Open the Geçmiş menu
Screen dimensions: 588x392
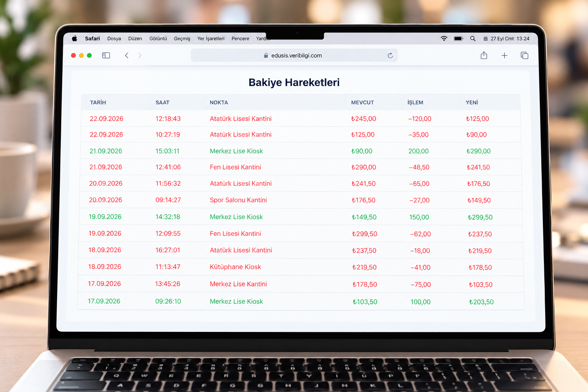[182, 39]
